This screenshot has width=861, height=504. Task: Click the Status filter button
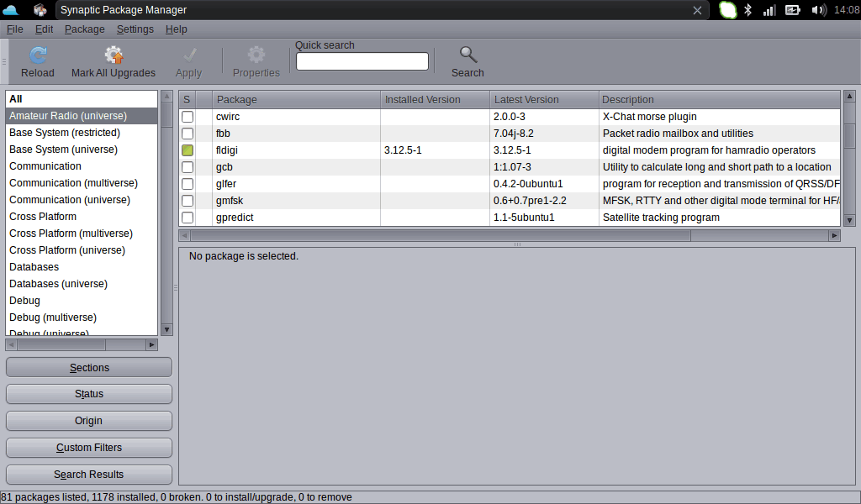(x=89, y=394)
